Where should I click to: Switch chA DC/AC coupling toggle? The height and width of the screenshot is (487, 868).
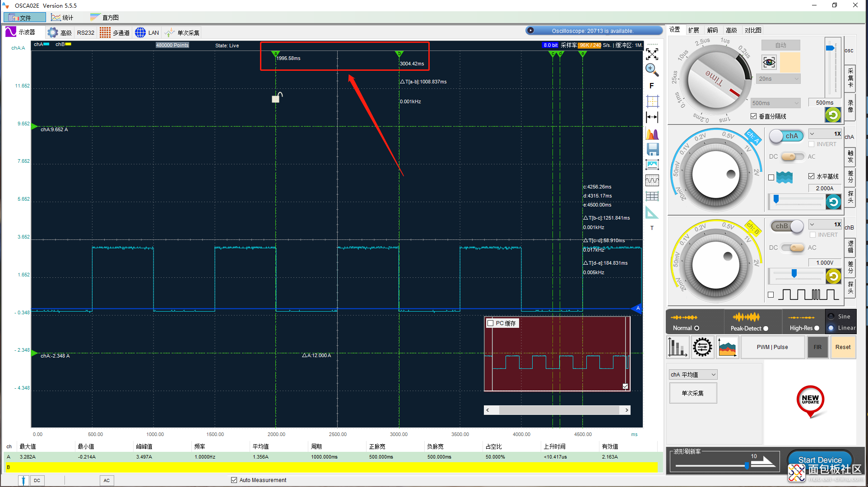point(793,156)
